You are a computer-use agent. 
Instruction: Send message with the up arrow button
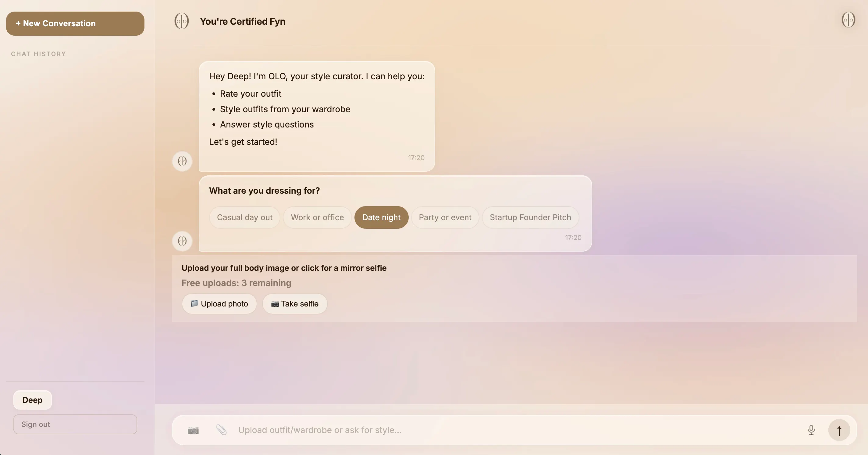coord(839,430)
